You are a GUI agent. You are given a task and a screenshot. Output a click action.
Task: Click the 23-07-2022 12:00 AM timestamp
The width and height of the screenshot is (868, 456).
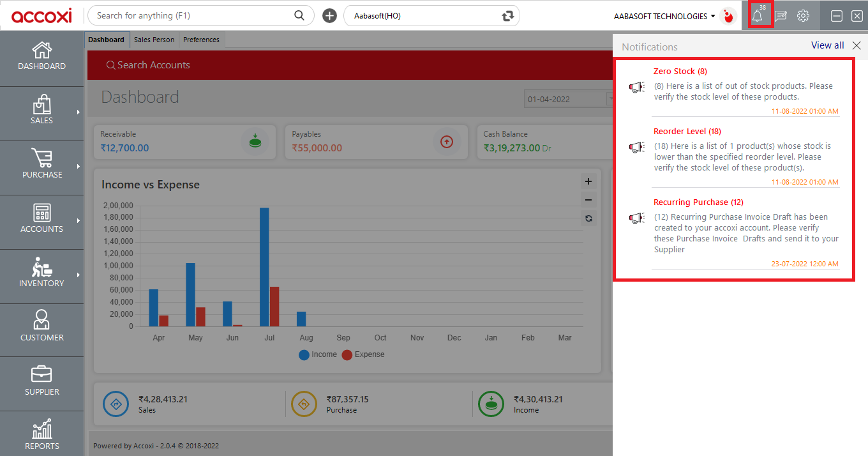coord(805,264)
